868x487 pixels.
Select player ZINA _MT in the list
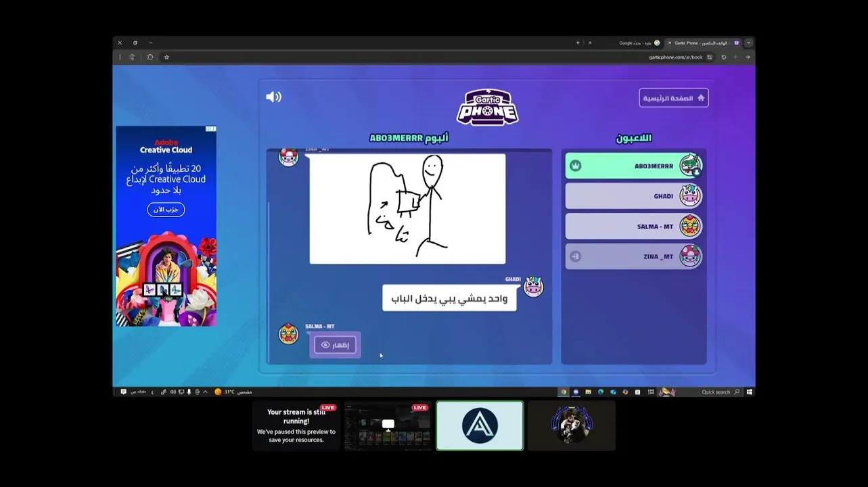coord(634,256)
